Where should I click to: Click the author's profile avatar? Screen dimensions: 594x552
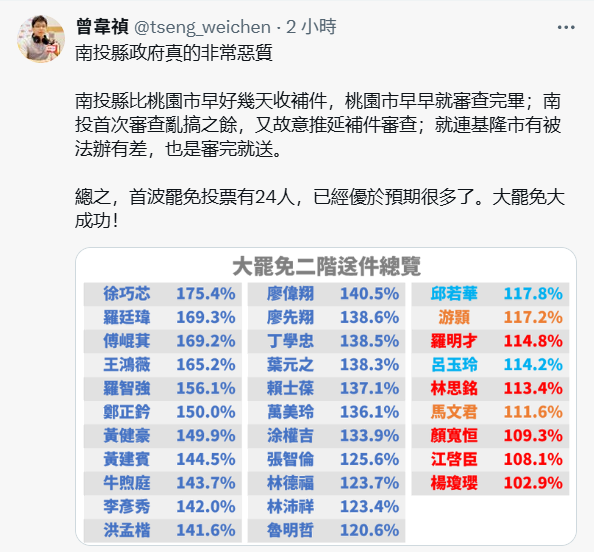[x=41, y=39]
